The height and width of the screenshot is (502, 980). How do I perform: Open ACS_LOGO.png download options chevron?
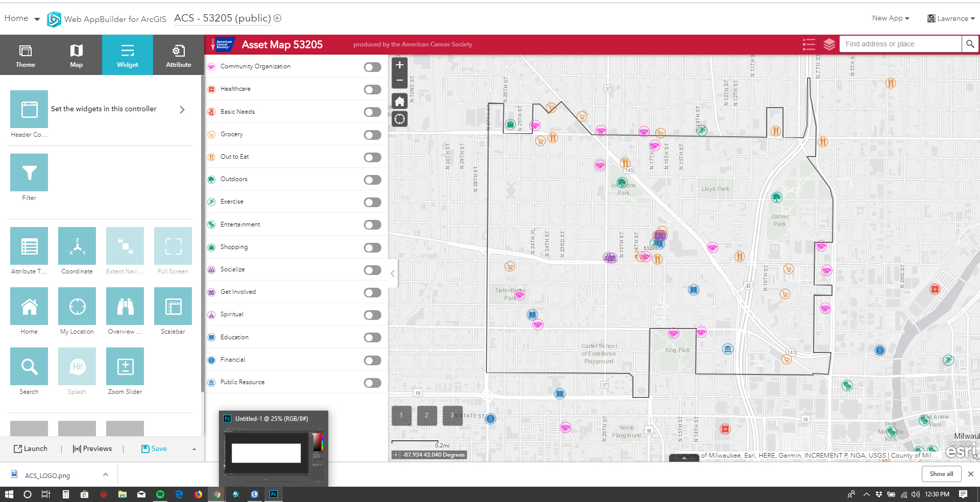(106, 475)
